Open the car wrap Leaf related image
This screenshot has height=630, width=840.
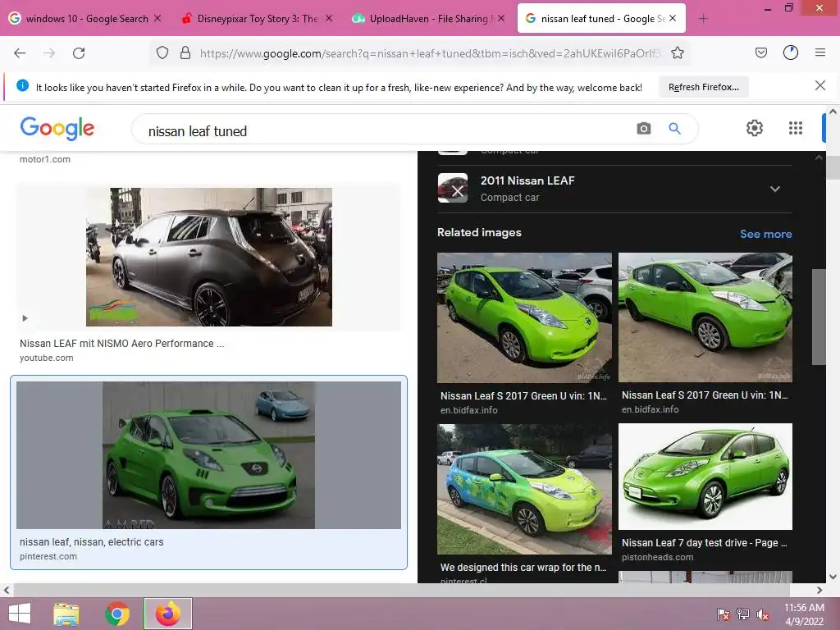[x=524, y=489]
